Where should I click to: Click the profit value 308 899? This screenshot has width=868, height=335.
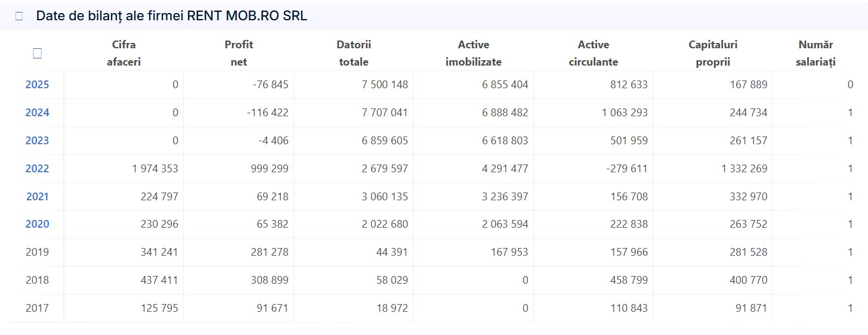[x=270, y=280]
